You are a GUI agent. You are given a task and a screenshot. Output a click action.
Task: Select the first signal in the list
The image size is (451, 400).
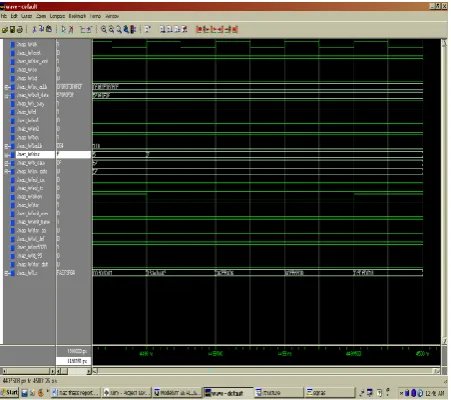click(x=27, y=44)
